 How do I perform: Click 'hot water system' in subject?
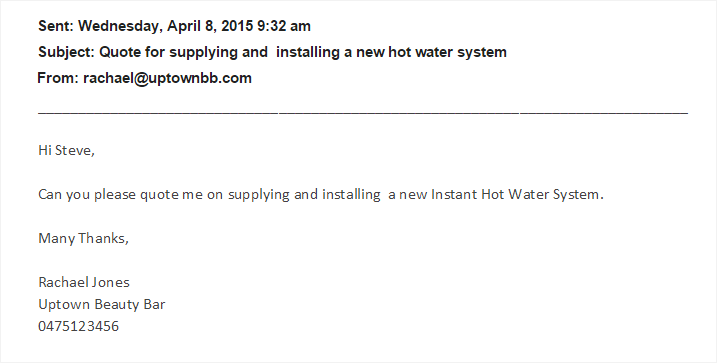pyautogui.click(x=447, y=52)
